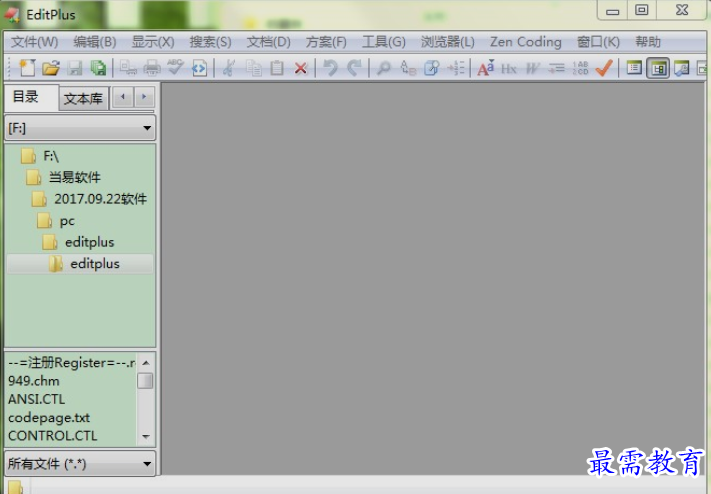Toggle the auto indent icon
This screenshot has height=494, width=711.
pyautogui.click(x=556, y=68)
